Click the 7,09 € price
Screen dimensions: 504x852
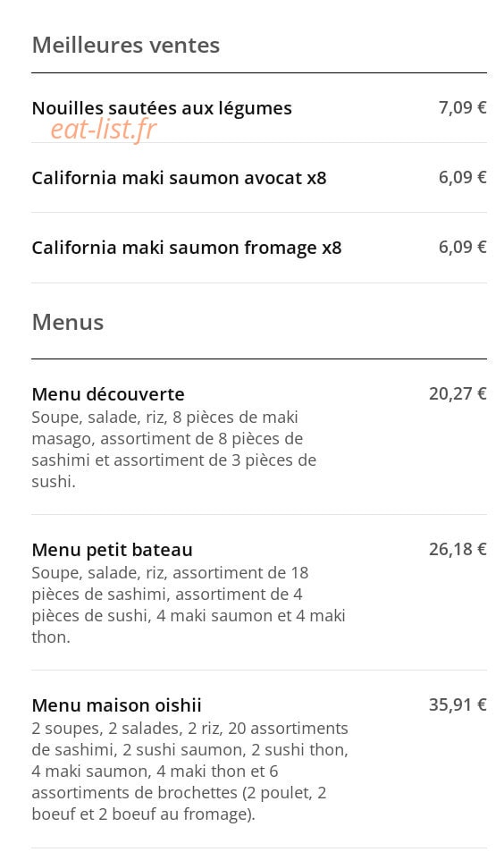[462, 107]
